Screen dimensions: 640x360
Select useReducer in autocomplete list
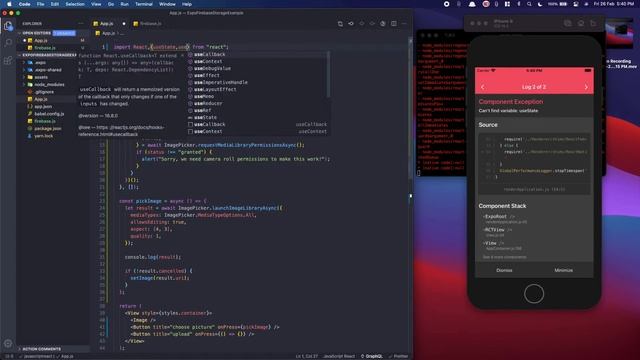coord(257,103)
